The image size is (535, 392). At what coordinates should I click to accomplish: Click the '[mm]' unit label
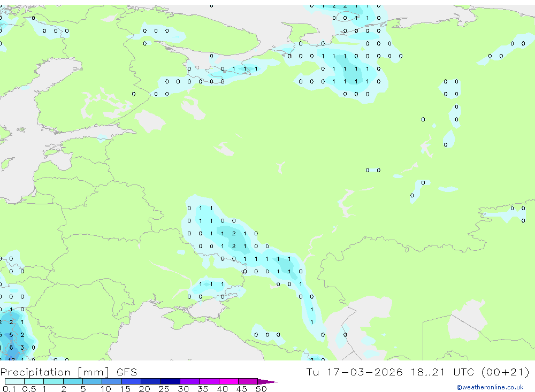(93, 372)
